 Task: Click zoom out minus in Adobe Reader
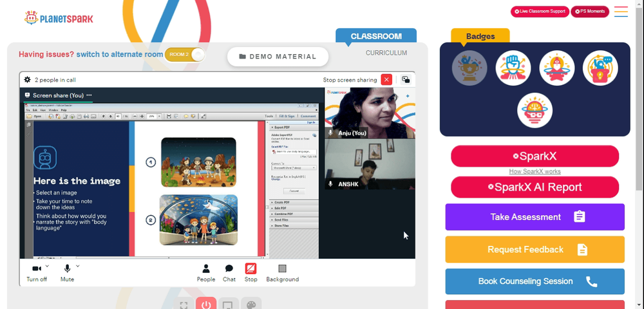135,116
